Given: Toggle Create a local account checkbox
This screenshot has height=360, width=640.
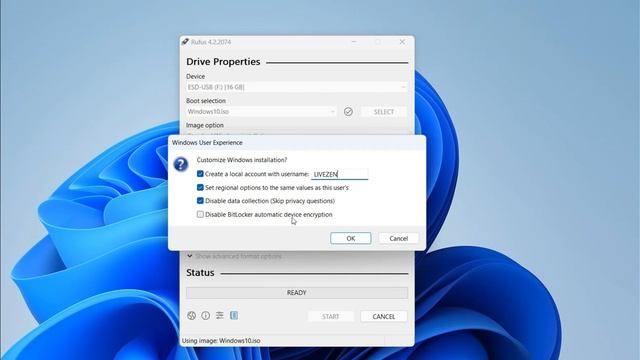Looking at the screenshot, I should point(200,174).
